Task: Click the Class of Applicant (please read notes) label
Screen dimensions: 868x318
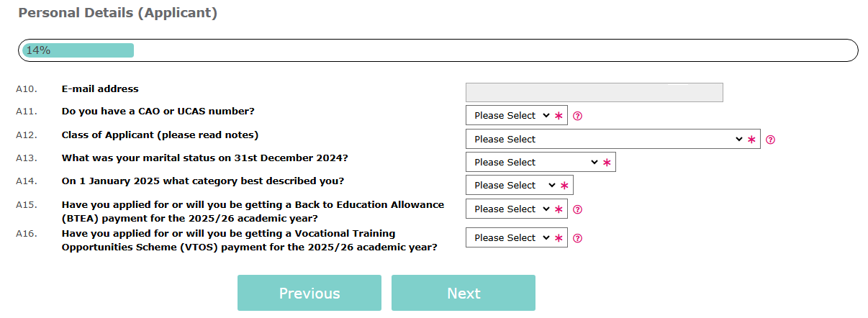Action: pyautogui.click(x=160, y=135)
